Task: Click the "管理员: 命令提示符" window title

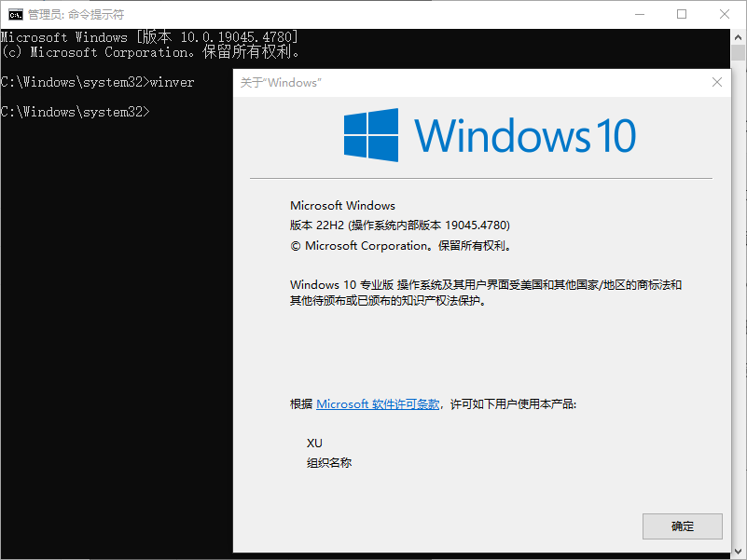Action: (76, 15)
